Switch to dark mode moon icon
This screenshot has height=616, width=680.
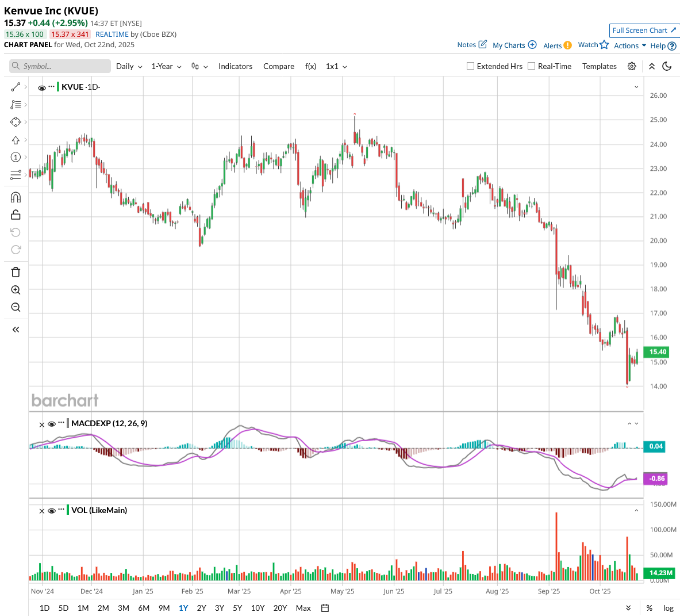click(x=667, y=66)
